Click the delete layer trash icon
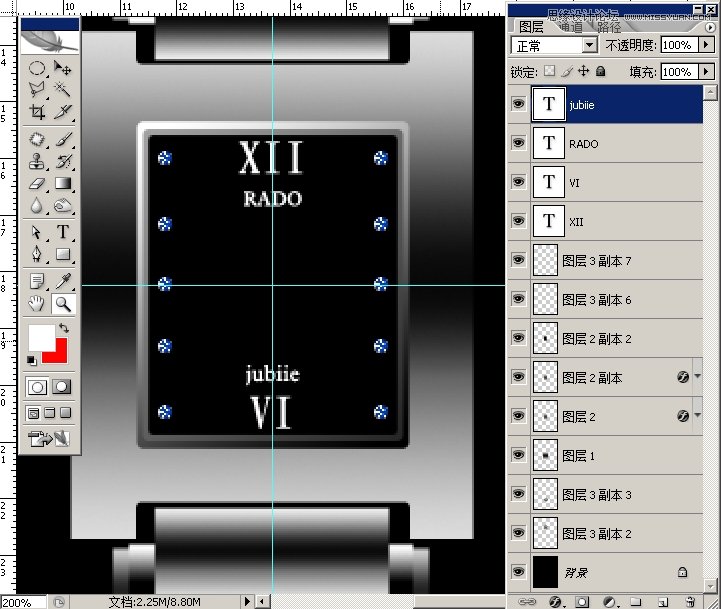 690,602
